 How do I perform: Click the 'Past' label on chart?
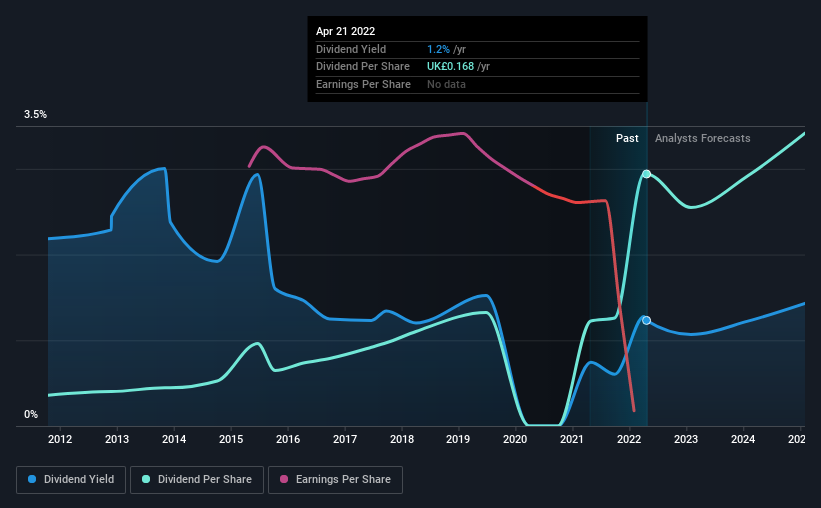tap(627, 138)
